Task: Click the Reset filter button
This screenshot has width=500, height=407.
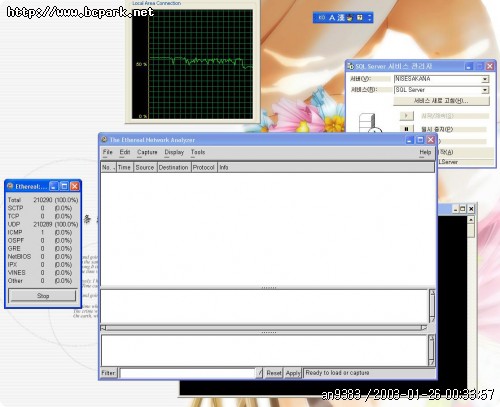Action: [274, 373]
